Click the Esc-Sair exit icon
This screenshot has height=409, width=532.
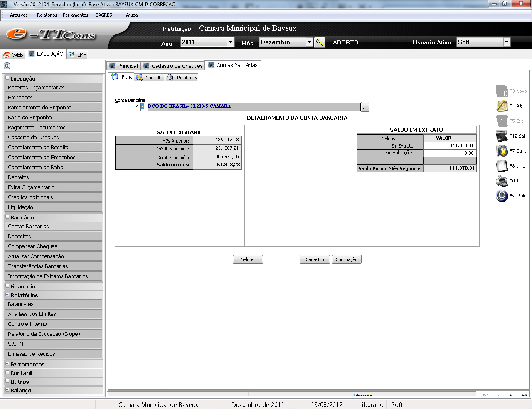tap(502, 196)
